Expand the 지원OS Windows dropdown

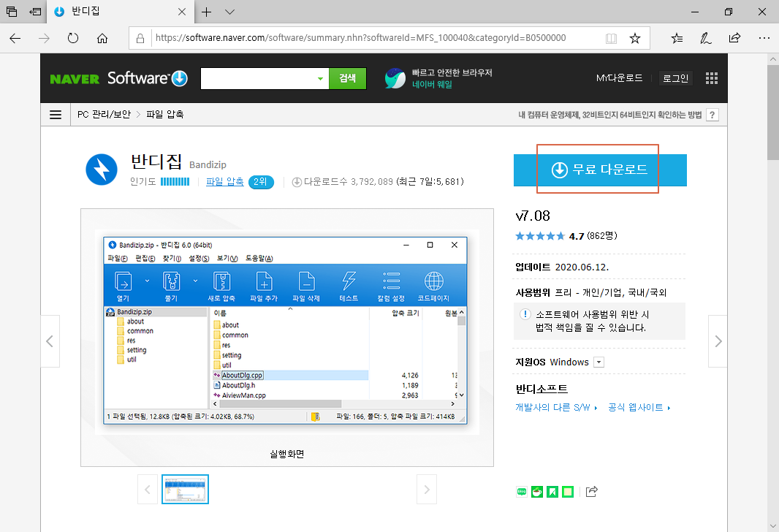(598, 362)
